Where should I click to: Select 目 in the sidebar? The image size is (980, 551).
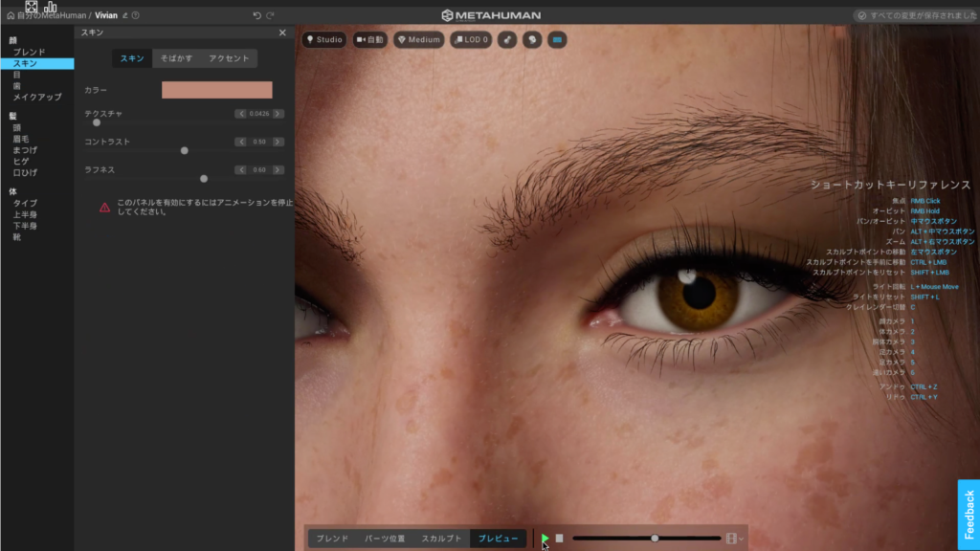pos(17,75)
